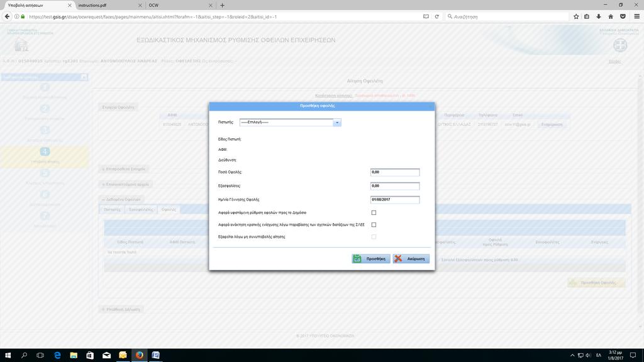Click the Ποσό Οφειλής amount field
Viewport: 644px width, 362px height.
tap(395, 172)
